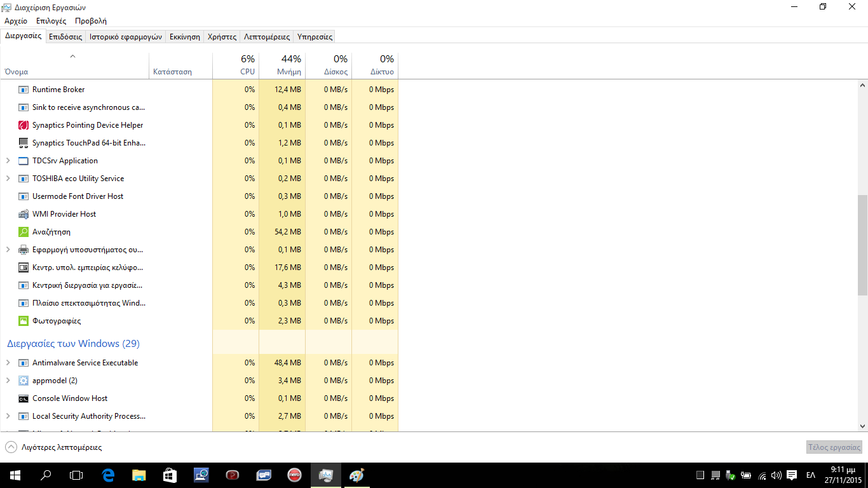
Task: Expand the appmodel (2) group
Action: pos(8,381)
